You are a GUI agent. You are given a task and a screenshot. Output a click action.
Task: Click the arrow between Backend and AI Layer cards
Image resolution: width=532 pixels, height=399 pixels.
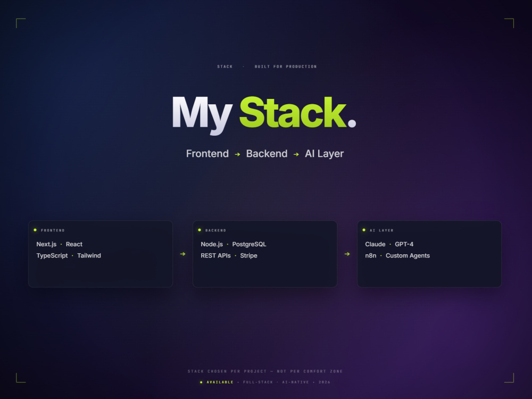[x=347, y=254]
